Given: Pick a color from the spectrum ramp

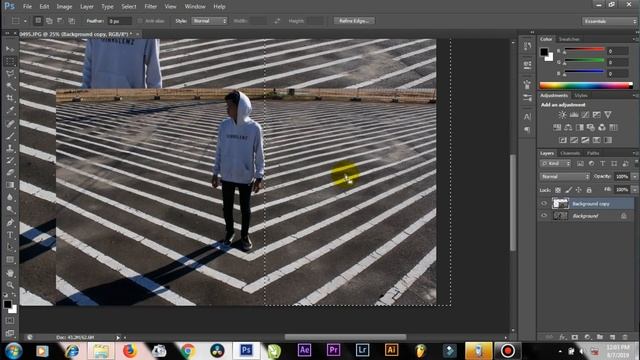Looking at the screenshot, I should (x=586, y=85).
